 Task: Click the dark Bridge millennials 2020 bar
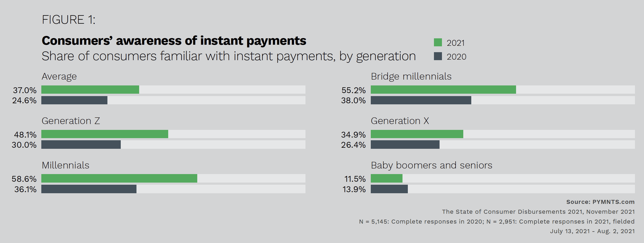421,100
